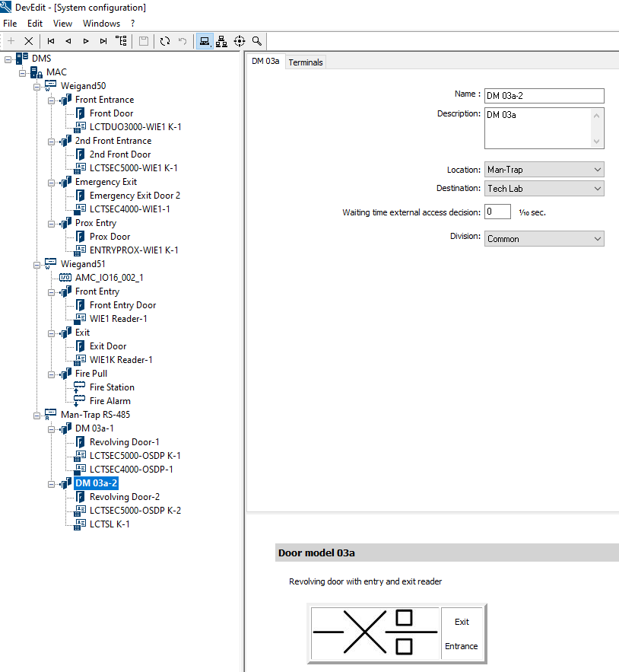Click the network connections toolbar icon
This screenshot has width=619, height=672.
221,41
